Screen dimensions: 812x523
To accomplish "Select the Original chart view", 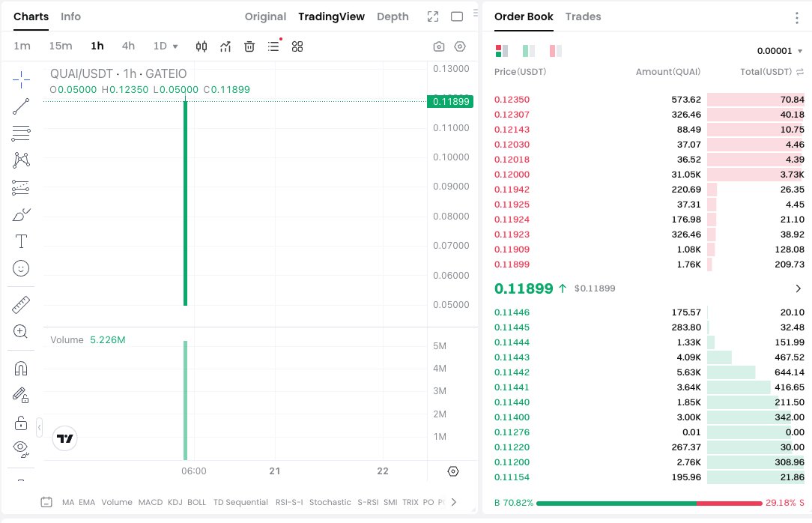I will [265, 16].
